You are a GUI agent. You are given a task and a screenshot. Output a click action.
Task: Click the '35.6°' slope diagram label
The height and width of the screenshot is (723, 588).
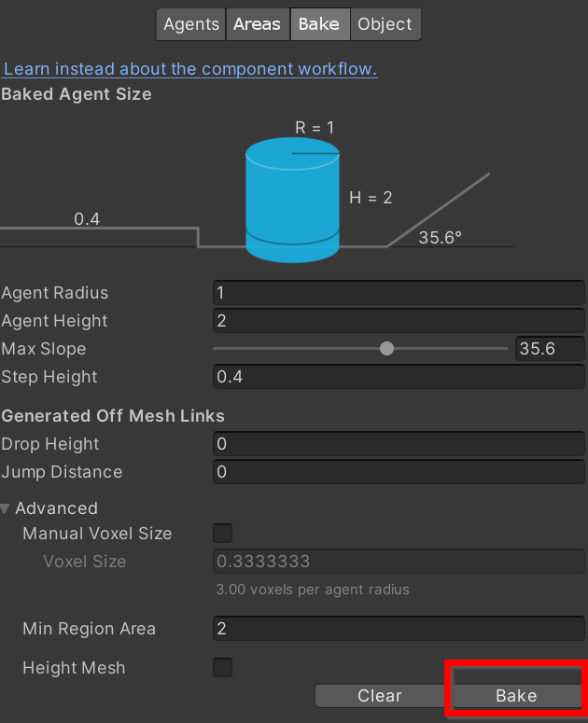tap(440, 238)
